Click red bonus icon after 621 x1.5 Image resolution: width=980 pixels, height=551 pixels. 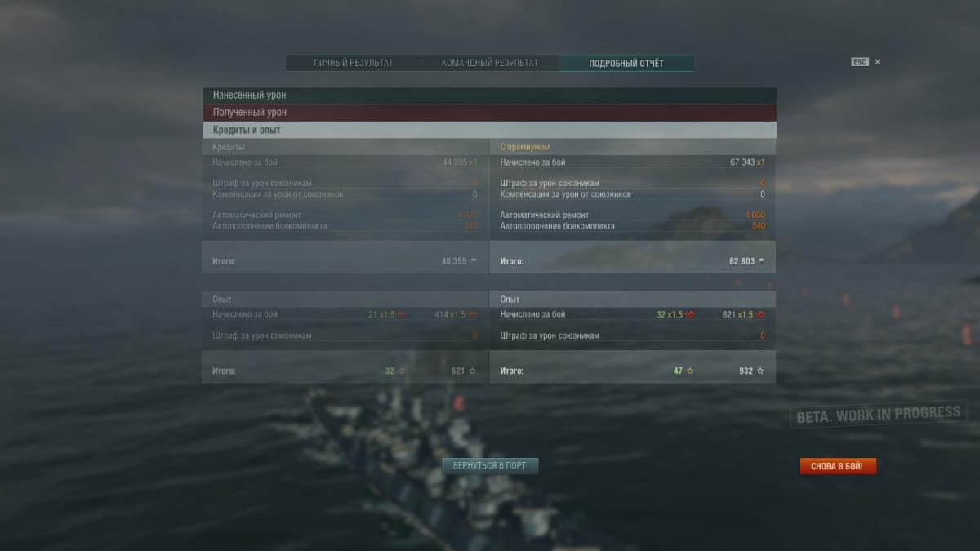coord(760,314)
